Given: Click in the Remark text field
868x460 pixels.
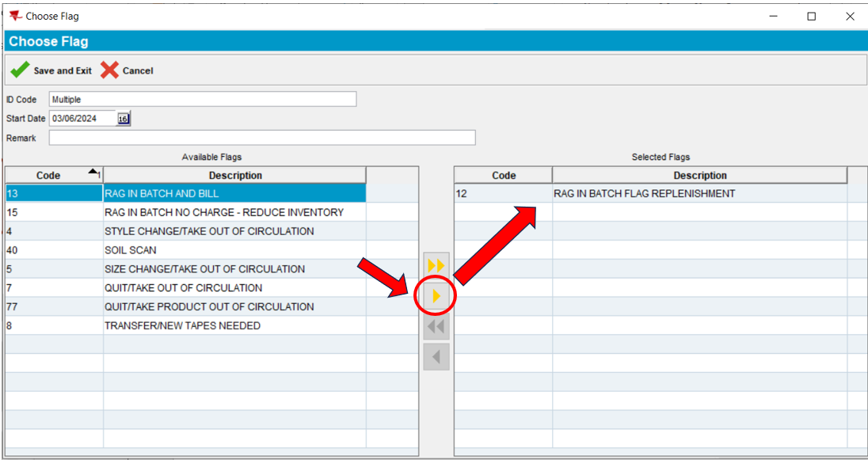Looking at the screenshot, I should 261,138.
